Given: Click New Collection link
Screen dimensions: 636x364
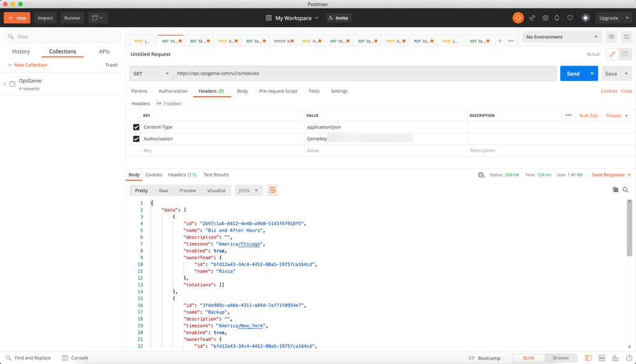Looking at the screenshot, I should (27, 66).
